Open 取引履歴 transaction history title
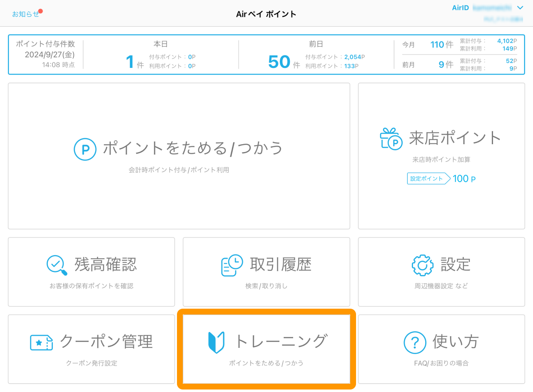Image resolution: width=533 pixels, height=392 pixels. pyautogui.click(x=281, y=264)
